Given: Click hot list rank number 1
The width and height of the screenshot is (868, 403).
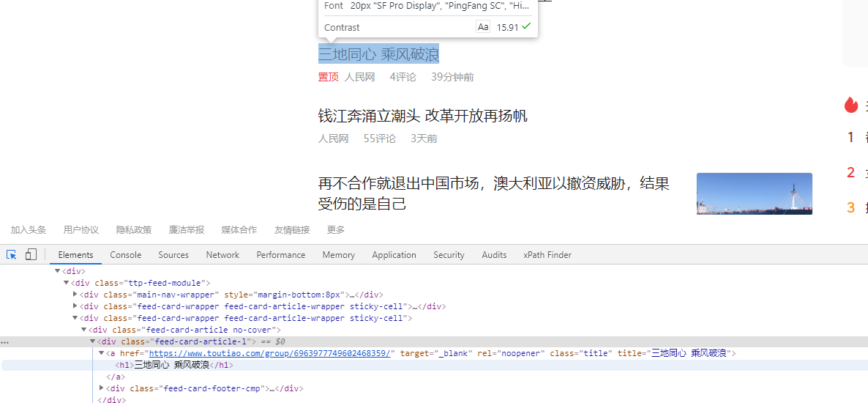Looking at the screenshot, I should 851,138.
